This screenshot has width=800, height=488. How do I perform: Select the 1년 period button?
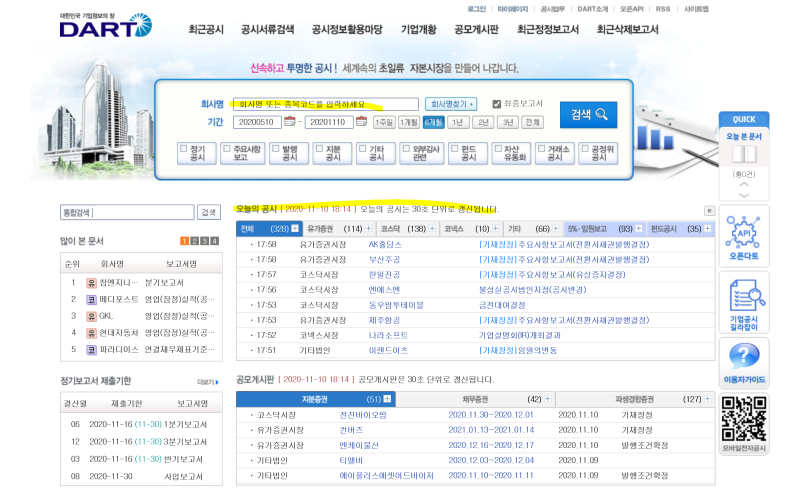click(x=458, y=123)
